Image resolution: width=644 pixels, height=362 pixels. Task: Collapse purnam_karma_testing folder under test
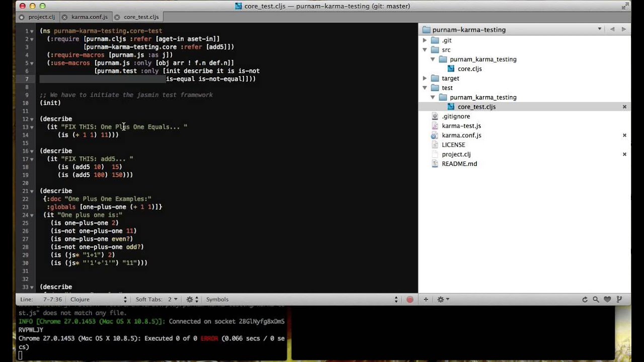point(433,98)
